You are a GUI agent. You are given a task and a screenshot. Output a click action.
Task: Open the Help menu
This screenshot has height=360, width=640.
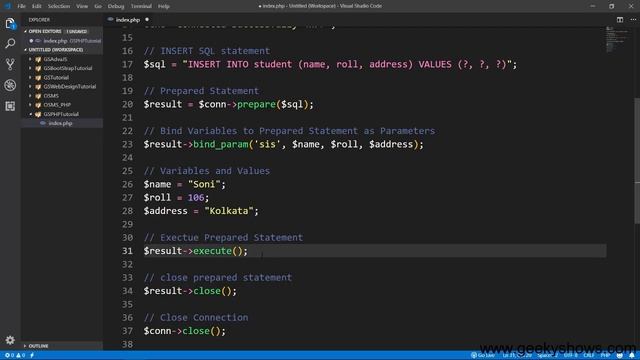click(x=164, y=6)
